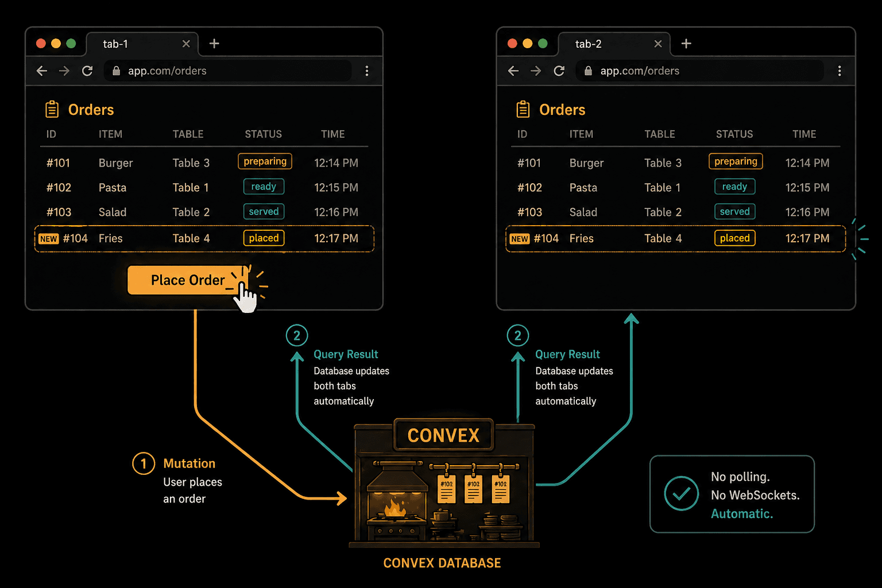This screenshot has height=588, width=882.
Task: Open the three-dot menu in the tab-2 window
Action: (x=840, y=71)
